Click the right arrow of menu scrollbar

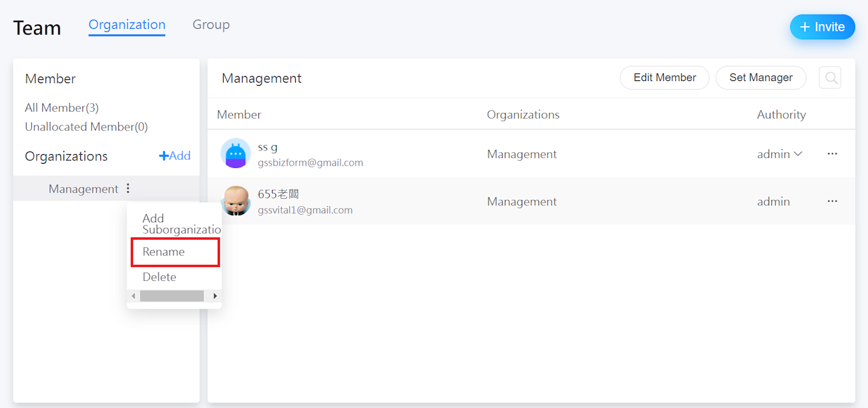215,296
